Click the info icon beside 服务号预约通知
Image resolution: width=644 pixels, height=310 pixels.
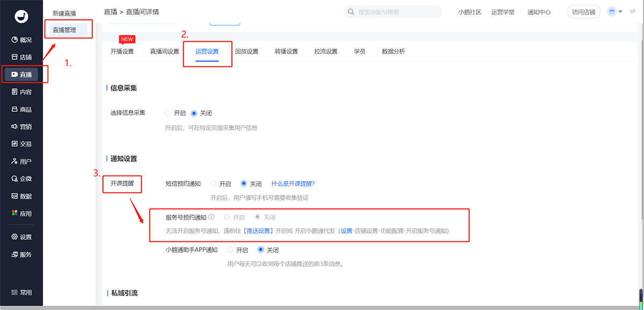coord(211,218)
